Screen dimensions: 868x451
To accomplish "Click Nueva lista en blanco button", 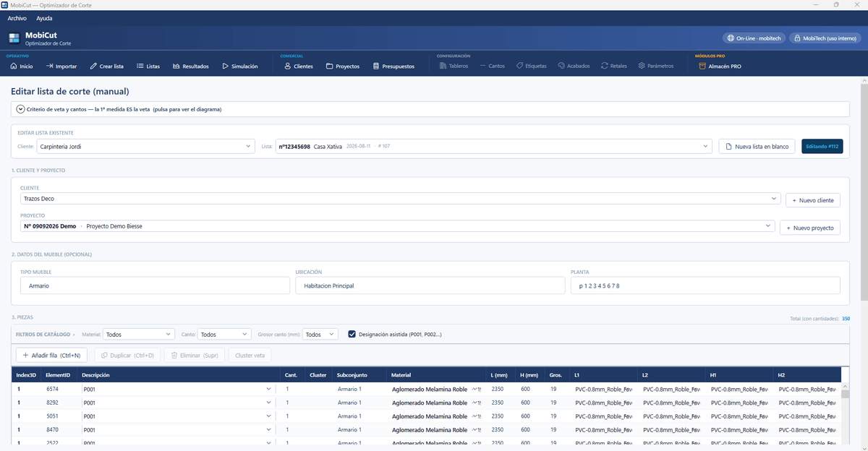I will pos(757,146).
